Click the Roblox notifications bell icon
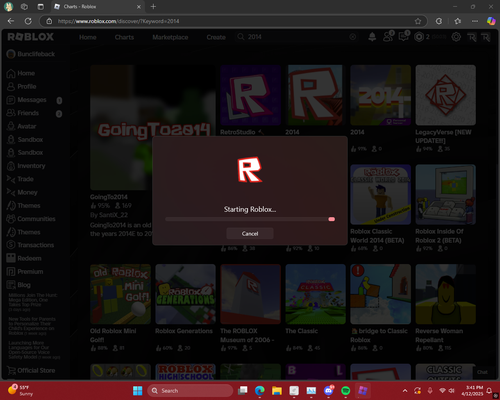The image size is (500, 400). pos(372,37)
